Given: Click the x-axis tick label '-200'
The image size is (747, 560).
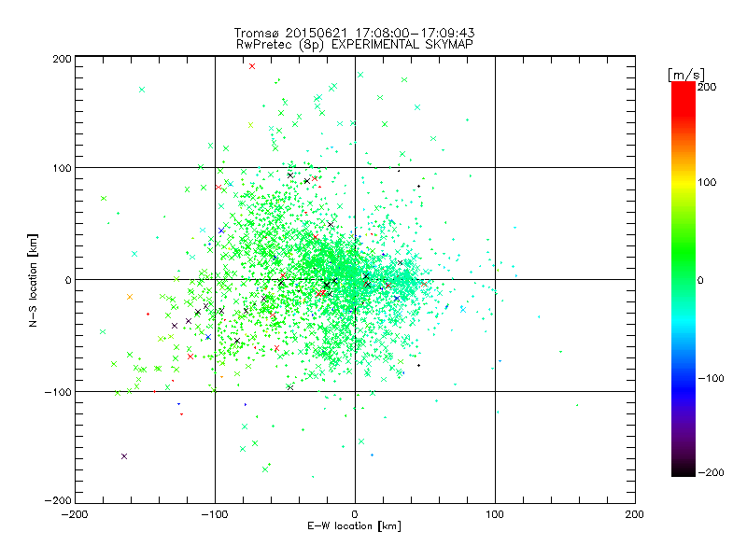Looking at the screenshot, I should 75,514.
